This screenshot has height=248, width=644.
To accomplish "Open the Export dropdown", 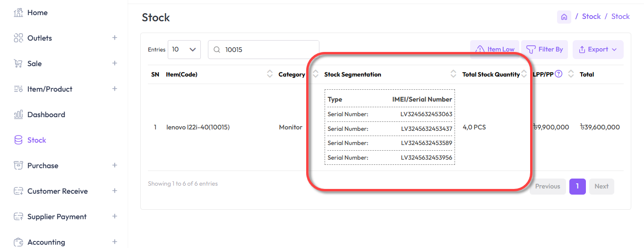I will click(x=598, y=50).
